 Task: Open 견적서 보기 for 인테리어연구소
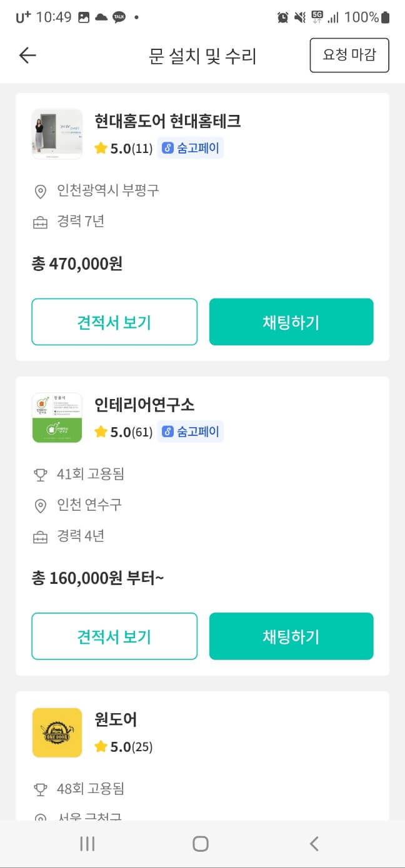(x=114, y=636)
